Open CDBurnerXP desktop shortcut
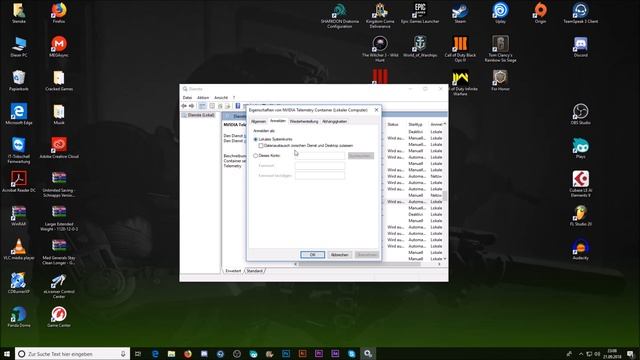 19,284
